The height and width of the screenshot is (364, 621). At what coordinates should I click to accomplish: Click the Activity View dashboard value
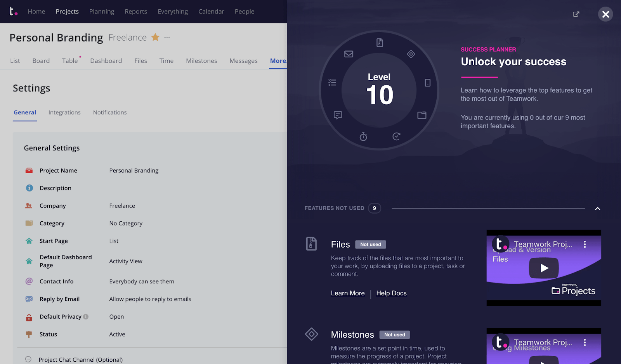(126, 261)
